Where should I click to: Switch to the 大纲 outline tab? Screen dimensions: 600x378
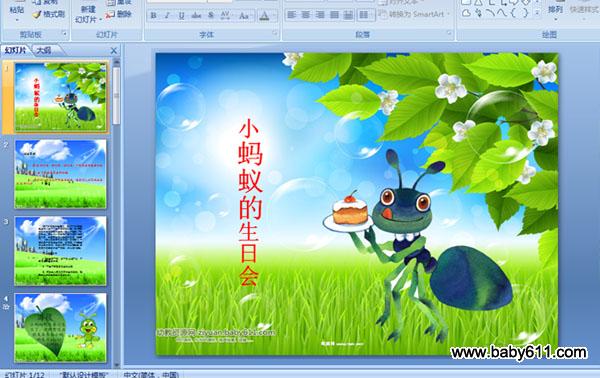(44, 50)
